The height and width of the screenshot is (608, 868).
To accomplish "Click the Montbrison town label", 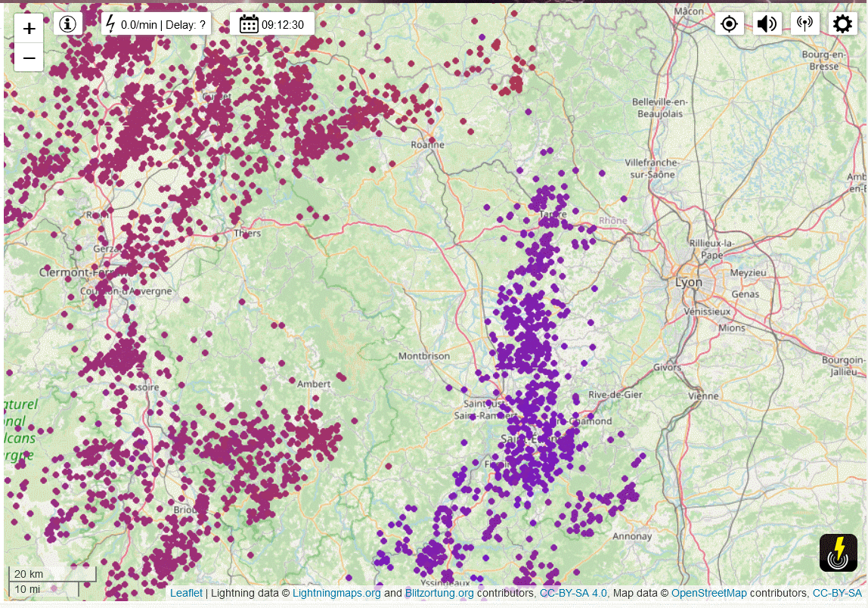I will pyautogui.click(x=423, y=355).
